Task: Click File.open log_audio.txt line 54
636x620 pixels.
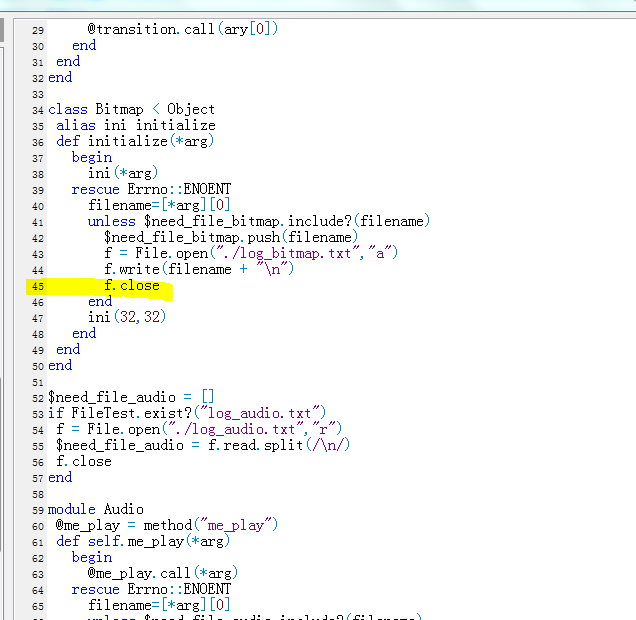Action: (199, 429)
